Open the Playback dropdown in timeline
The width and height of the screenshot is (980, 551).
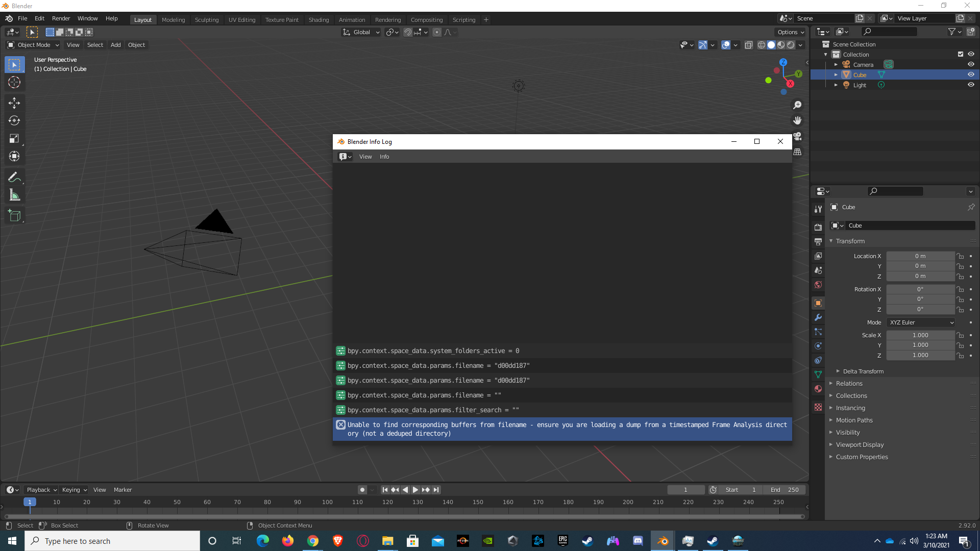(41, 490)
